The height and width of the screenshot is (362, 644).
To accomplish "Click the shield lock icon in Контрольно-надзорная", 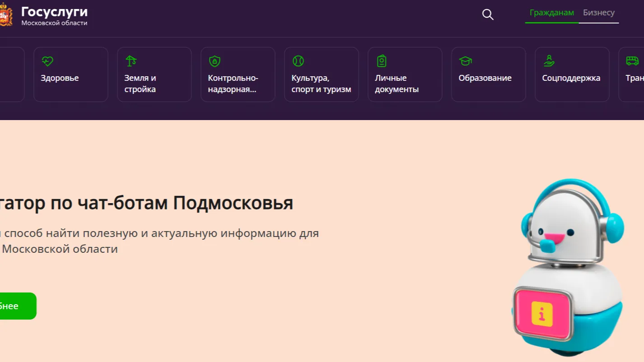I will (x=214, y=61).
